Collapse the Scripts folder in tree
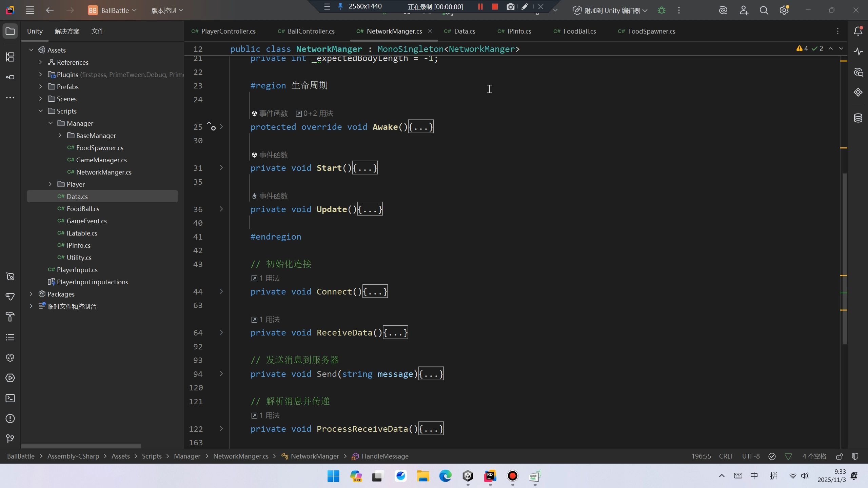This screenshot has height=488, width=868. pyautogui.click(x=41, y=111)
